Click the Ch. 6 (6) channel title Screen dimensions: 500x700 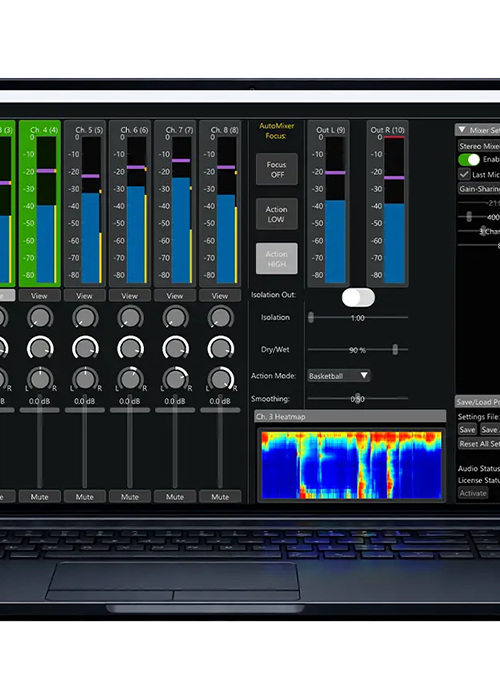[134, 130]
